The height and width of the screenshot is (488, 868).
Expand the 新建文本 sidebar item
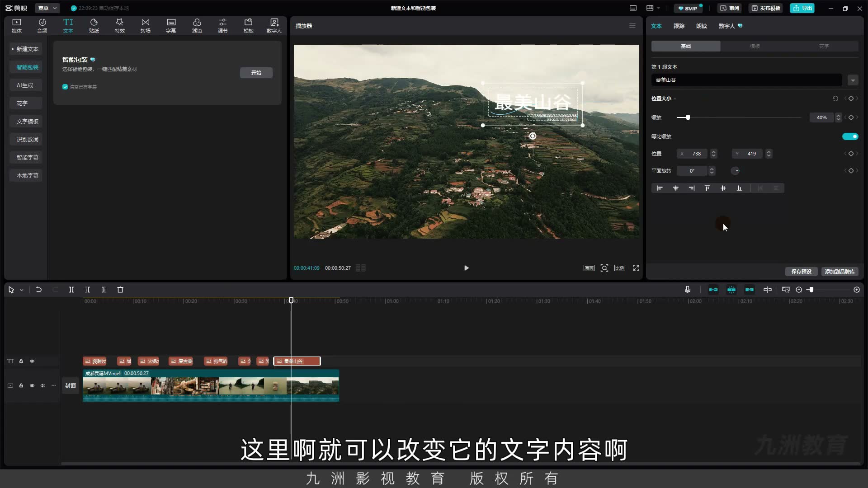tap(26, 49)
